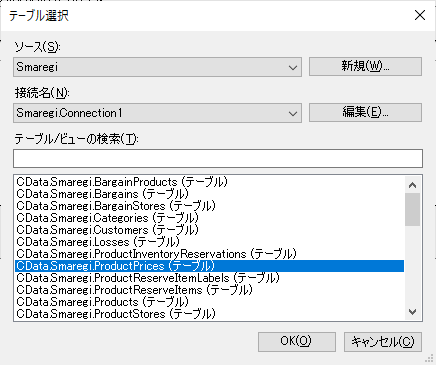Click the 新規(W)... button
Image resolution: width=436 pixels, height=365 pixels.
point(365,66)
